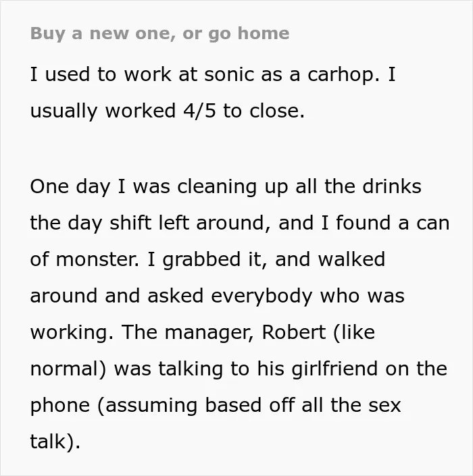
Task: Click the title "Buy a new one, or go home"
Action: [x=159, y=33]
